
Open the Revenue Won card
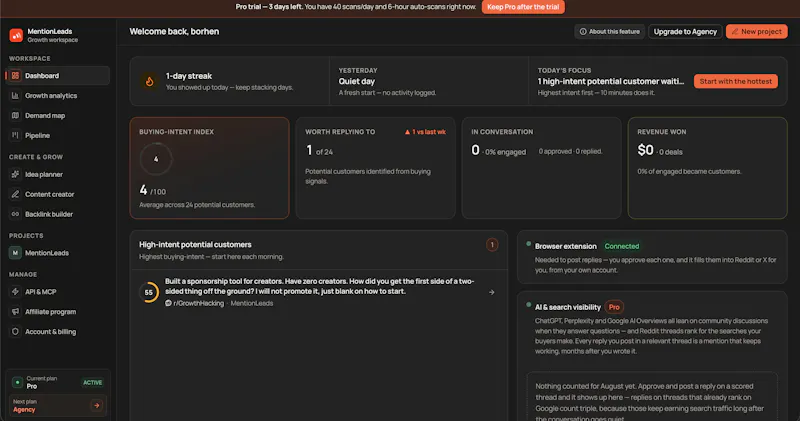coord(708,168)
